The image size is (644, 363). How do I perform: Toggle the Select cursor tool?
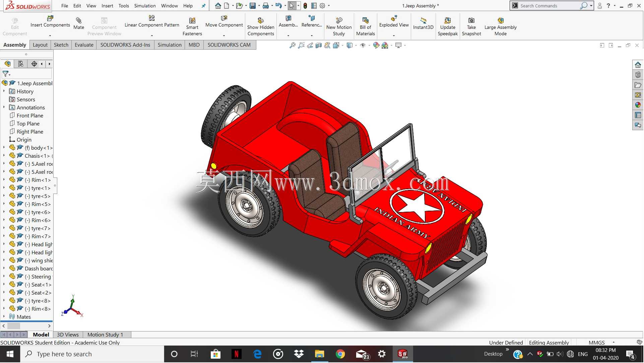[292, 6]
